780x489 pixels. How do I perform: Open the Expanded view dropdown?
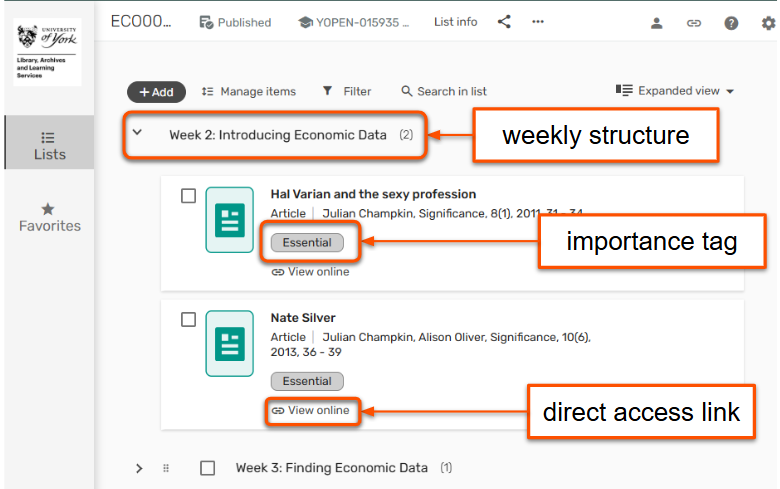pos(675,91)
